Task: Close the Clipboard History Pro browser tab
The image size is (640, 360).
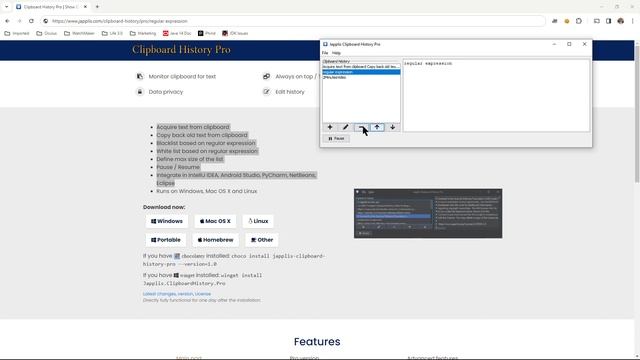Action: (x=85, y=7)
